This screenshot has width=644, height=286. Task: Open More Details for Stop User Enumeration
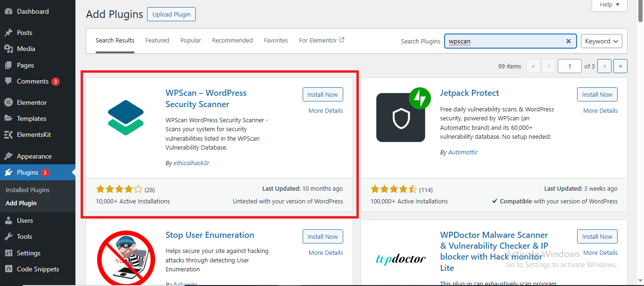click(x=326, y=252)
